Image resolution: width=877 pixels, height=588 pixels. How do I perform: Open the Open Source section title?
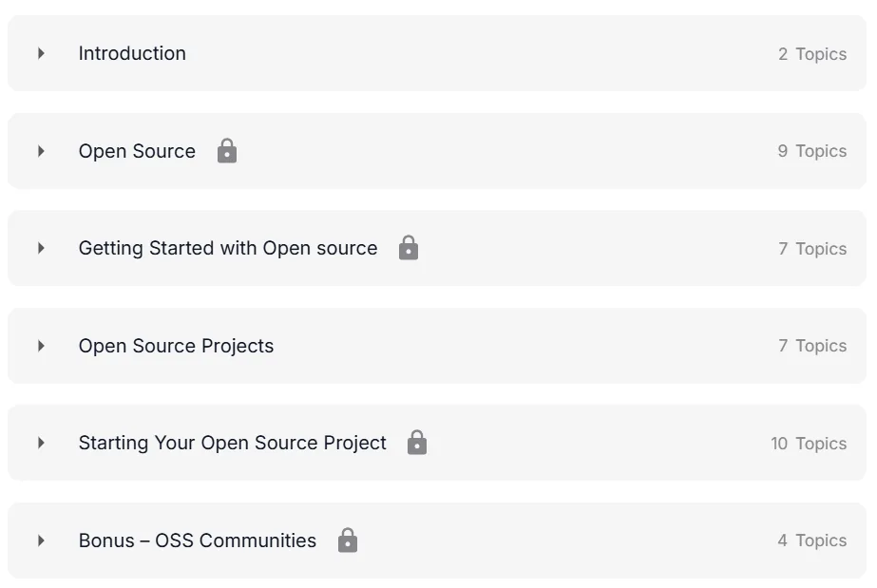pyautogui.click(x=137, y=151)
